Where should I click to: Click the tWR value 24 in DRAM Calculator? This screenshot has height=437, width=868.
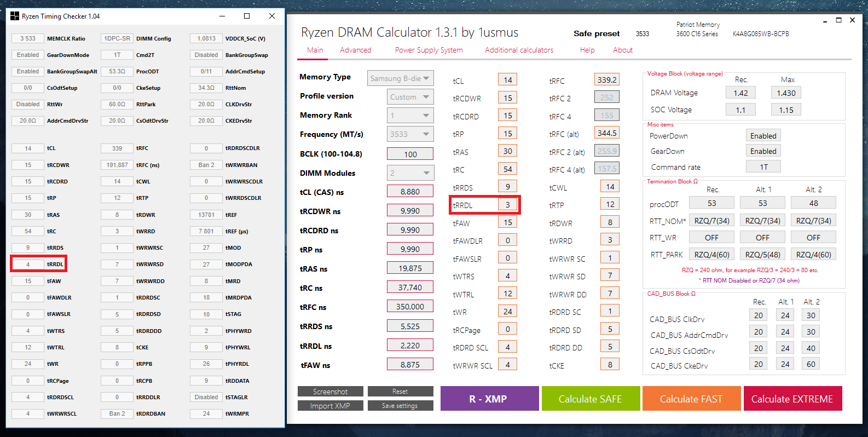tap(508, 312)
